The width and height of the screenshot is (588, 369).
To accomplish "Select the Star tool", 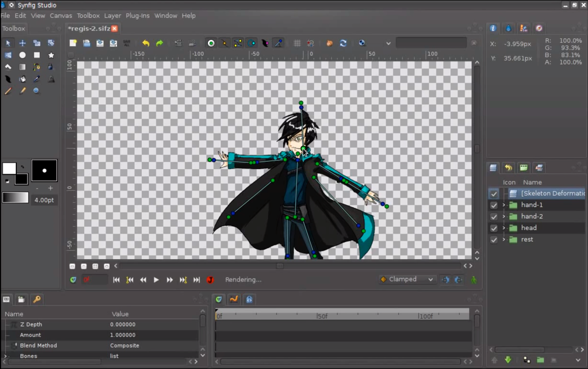I will pos(51,55).
